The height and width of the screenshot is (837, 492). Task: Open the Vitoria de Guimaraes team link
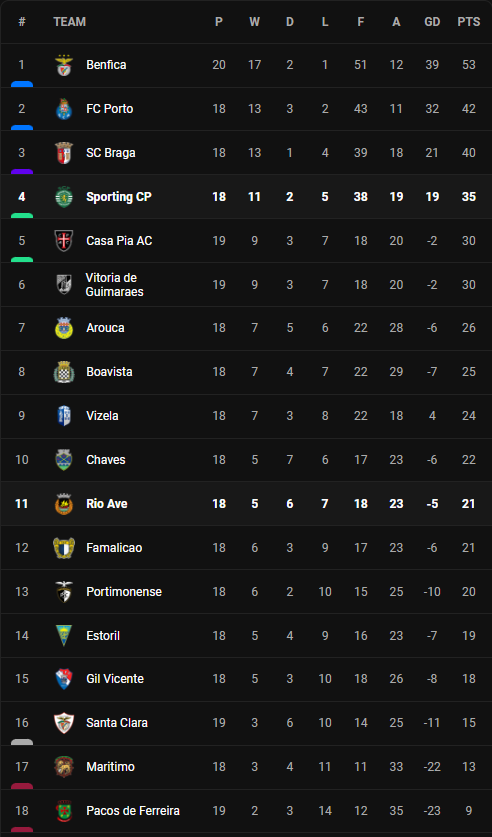tap(114, 285)
